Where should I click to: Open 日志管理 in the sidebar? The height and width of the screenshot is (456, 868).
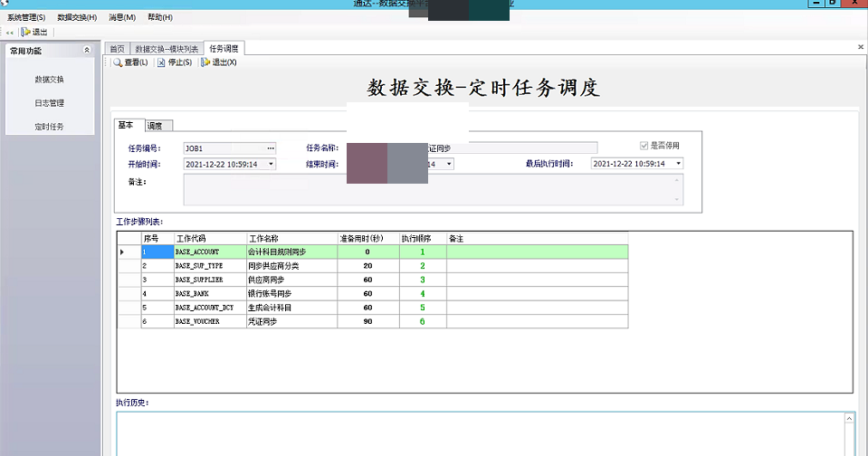pyautogui.click(x=50, y=103)
